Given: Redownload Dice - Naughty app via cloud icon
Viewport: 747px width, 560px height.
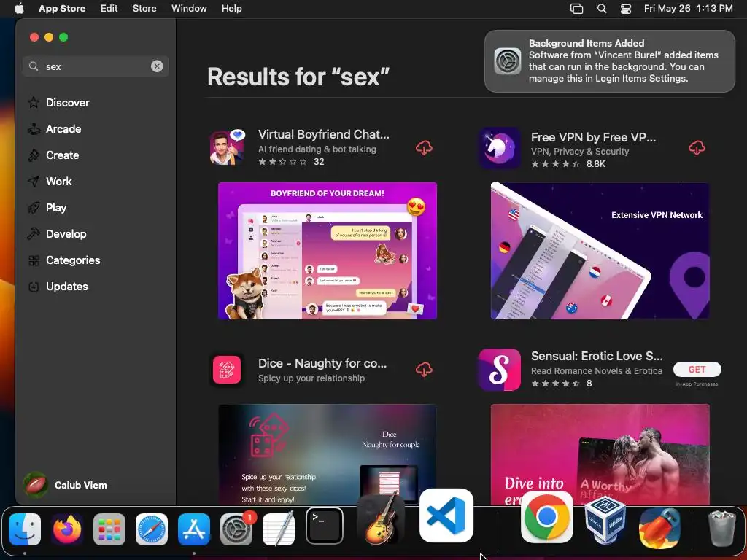Looking at the screenshot, I should coord(424,370).
